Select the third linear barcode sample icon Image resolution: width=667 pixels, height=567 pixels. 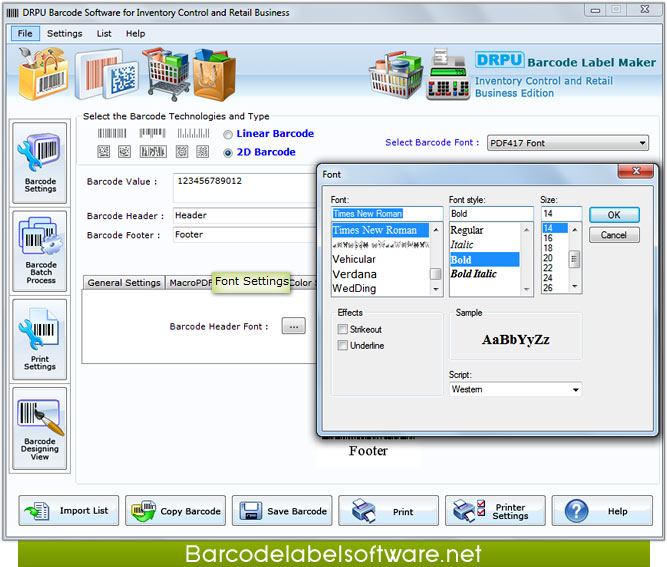click(x=193, y=134)
